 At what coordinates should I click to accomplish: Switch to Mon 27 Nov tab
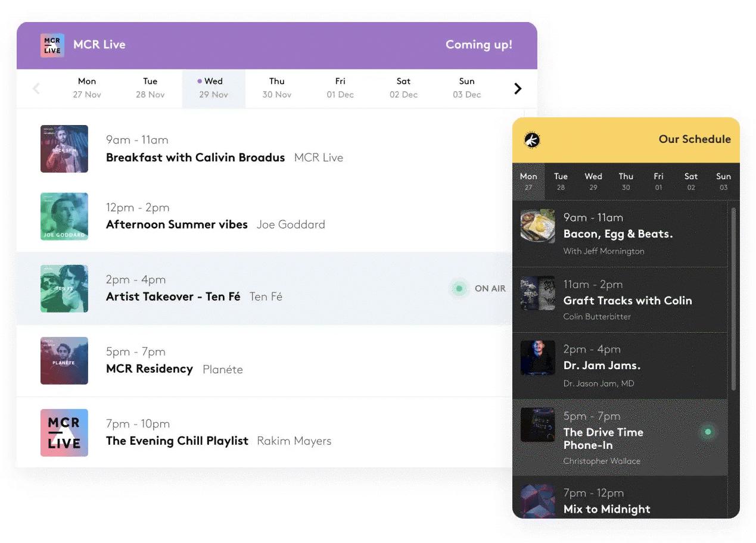87,88
